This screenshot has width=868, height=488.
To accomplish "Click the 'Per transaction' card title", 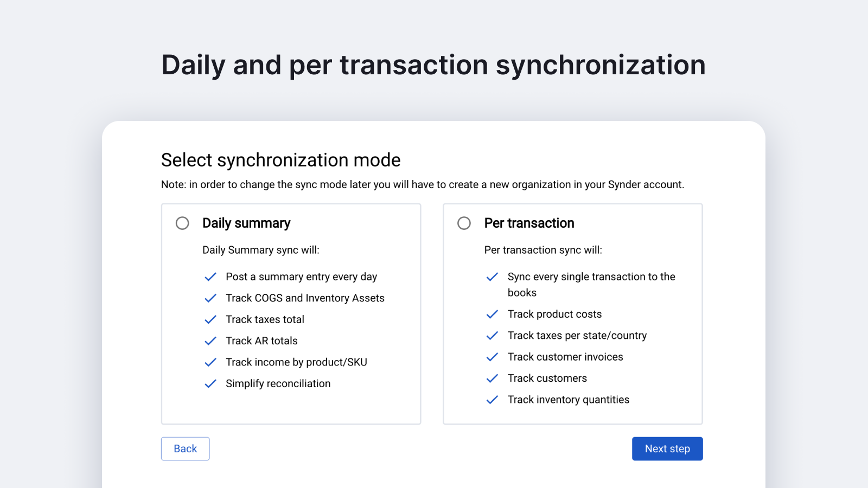I will coord(529,223).
